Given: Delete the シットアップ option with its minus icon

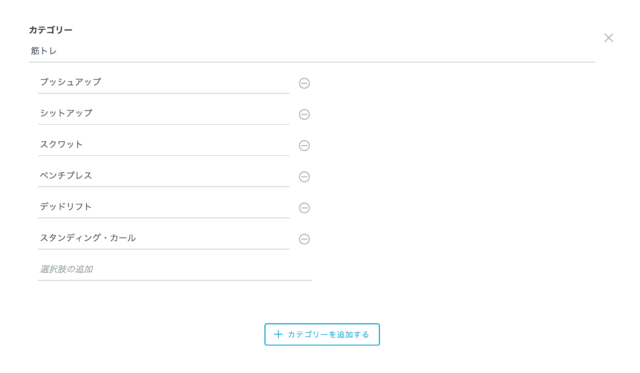Looking at the screenshot, I should coord(304,114).
